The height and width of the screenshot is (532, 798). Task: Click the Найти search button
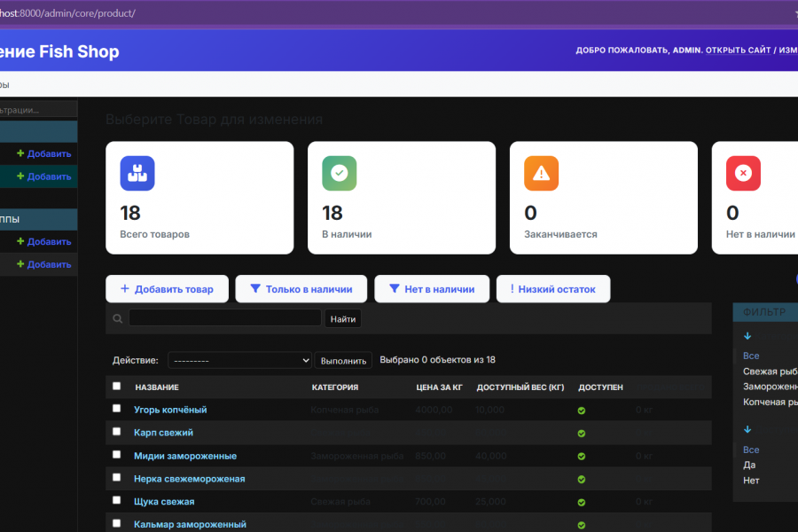pos(343,319)
